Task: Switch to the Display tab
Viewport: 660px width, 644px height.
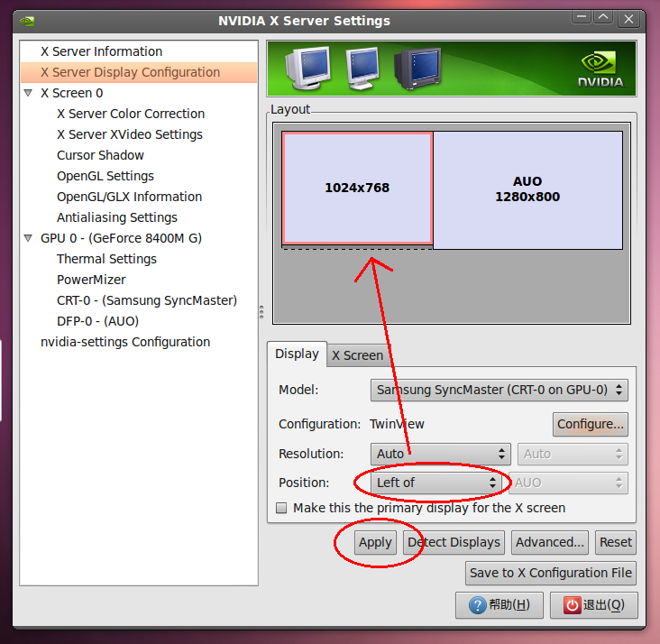Action: [297, 354]
